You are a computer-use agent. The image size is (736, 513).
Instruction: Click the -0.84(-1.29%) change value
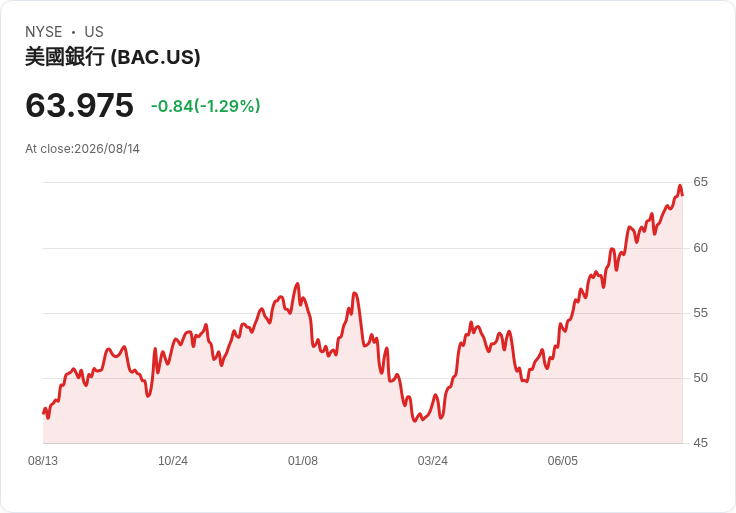click(206, 106)
